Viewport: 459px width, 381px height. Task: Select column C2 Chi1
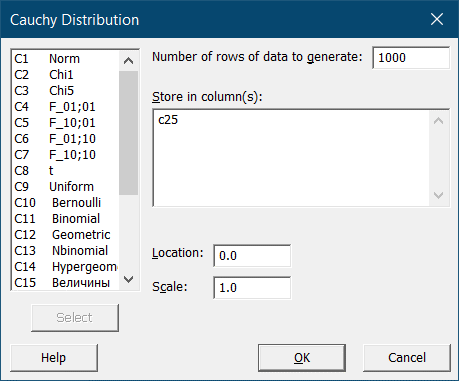point(65,75)
